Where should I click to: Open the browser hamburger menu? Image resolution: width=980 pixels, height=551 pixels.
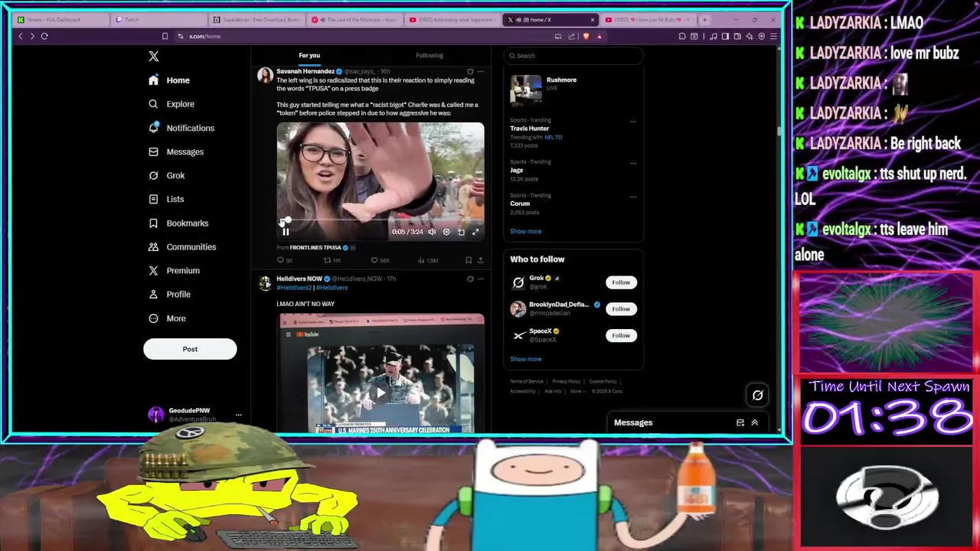pyautogui.click(x=773, y=36)
